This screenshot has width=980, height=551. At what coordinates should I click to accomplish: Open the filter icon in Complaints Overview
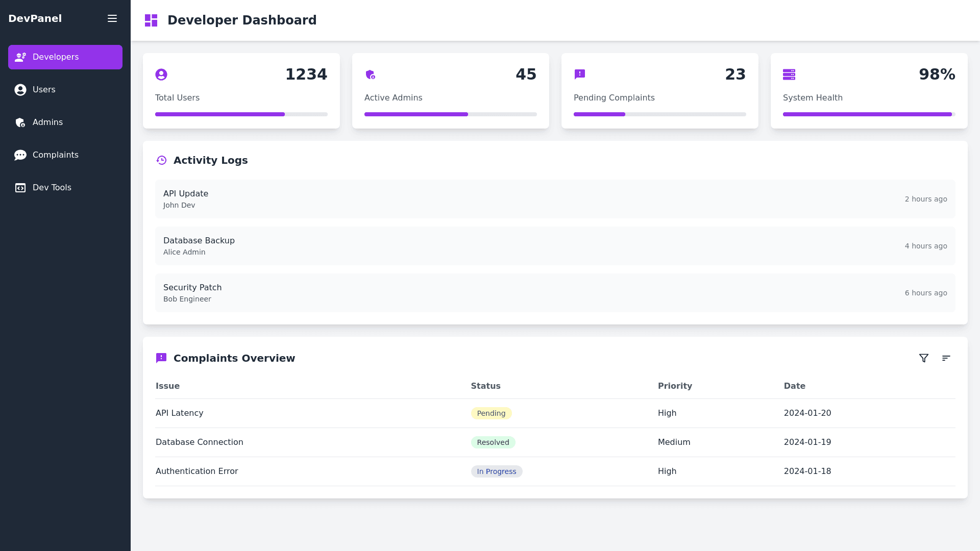924,358
